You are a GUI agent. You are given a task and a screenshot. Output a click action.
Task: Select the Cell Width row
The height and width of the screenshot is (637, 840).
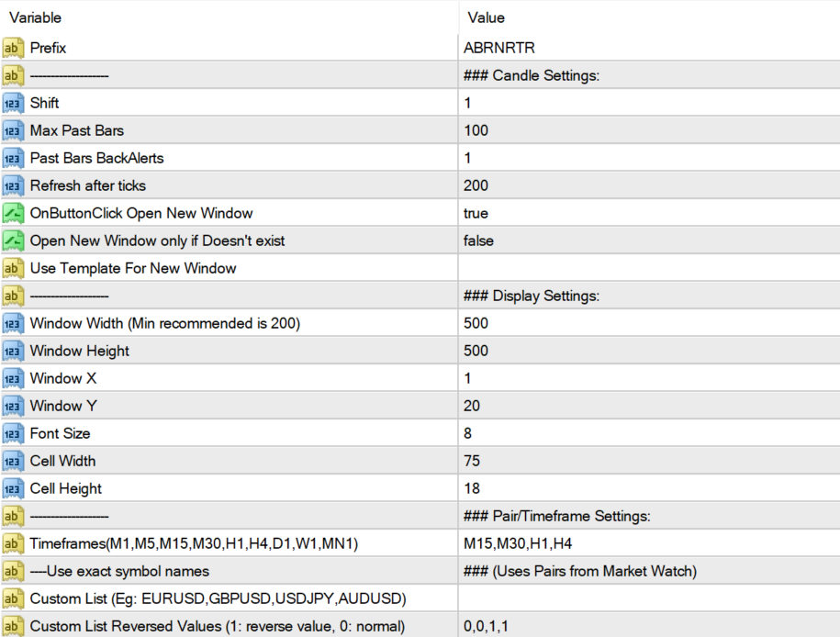coord(62,461)
